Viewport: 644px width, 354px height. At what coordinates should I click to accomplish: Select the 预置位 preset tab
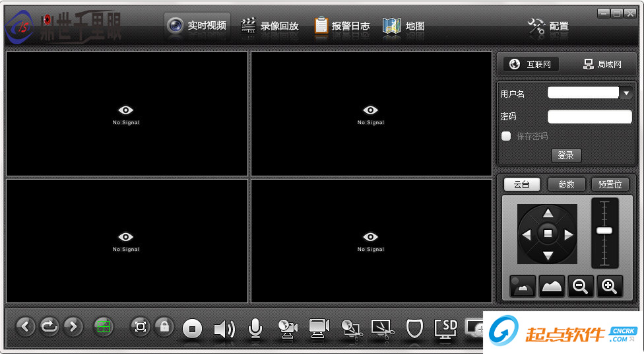pyautogui.click(x=610, y=184)
